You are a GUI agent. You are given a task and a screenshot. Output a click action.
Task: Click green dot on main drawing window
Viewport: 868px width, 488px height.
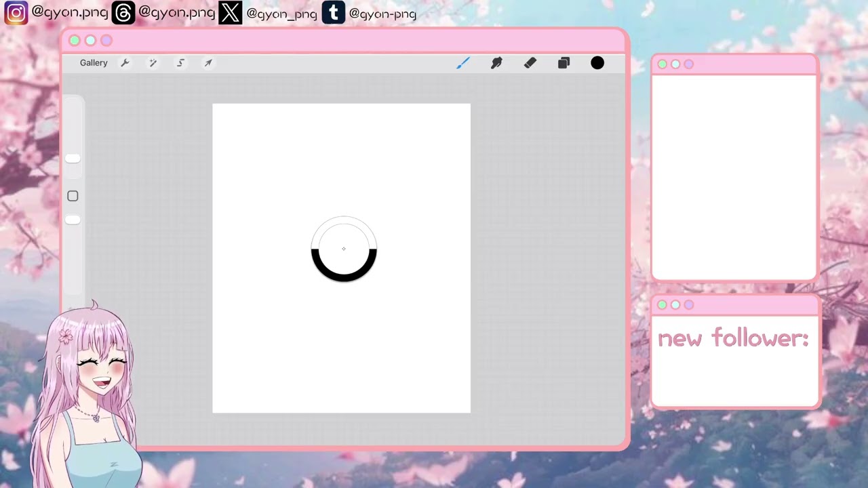pos(75,41)
